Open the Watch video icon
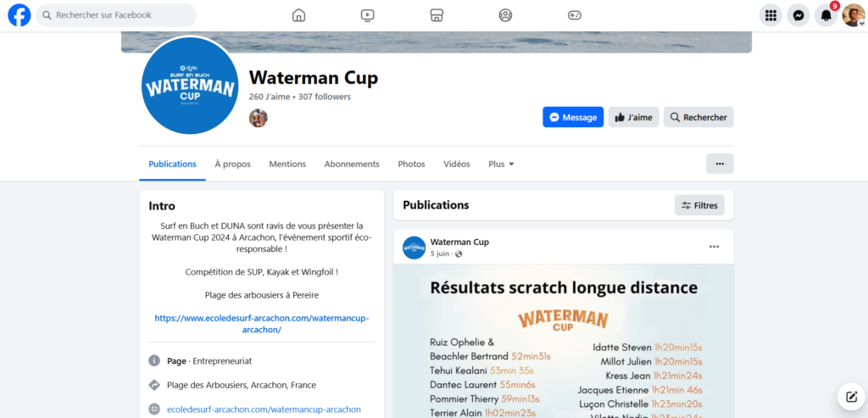 pos(367,15)
